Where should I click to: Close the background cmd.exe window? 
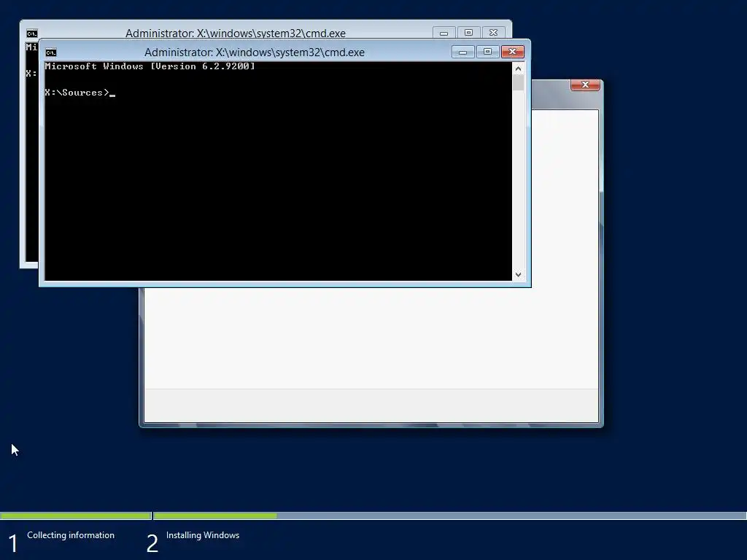pos(494,33)
